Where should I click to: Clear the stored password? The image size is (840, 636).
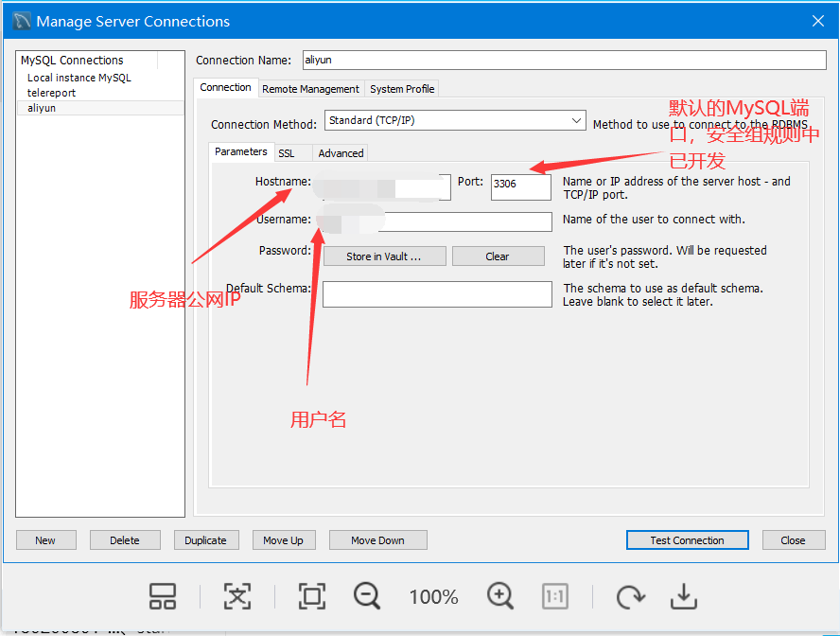click(498, 256)
